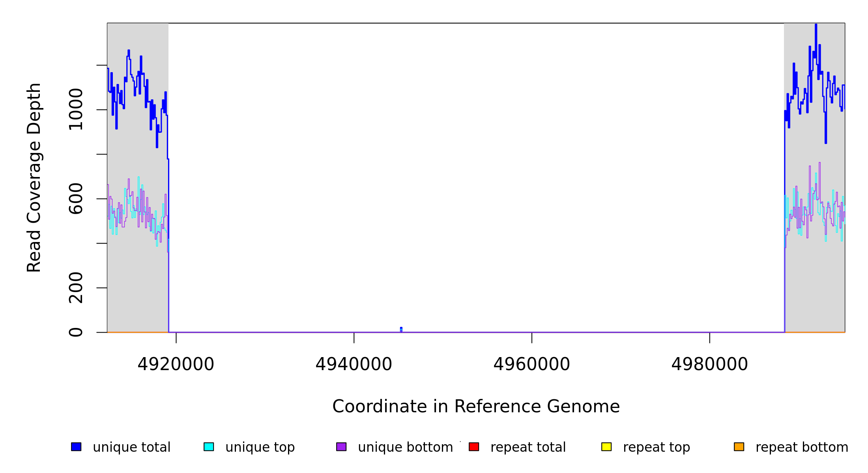
Task: Click the purple 'unique bottom' legend swatch
Action: 341,447
